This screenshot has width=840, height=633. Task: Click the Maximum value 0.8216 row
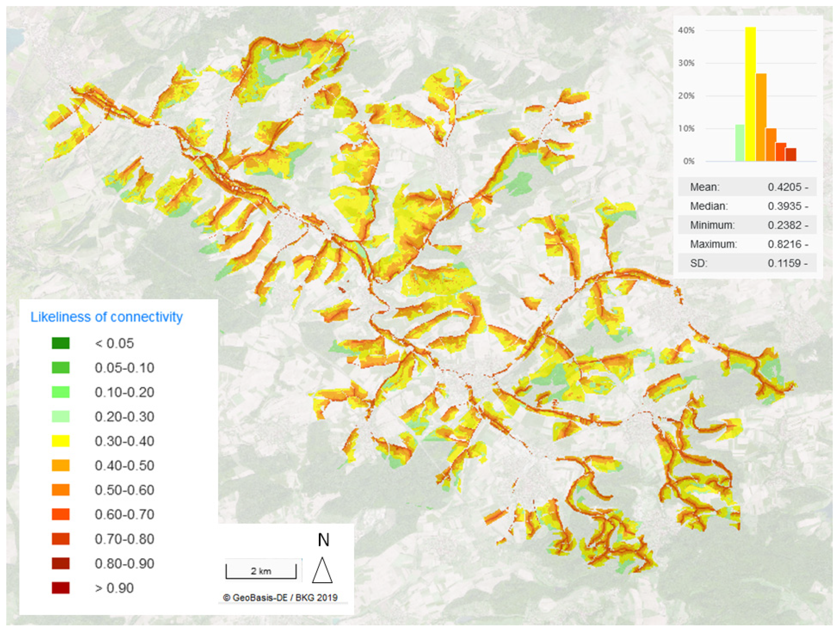click(747, 244)
